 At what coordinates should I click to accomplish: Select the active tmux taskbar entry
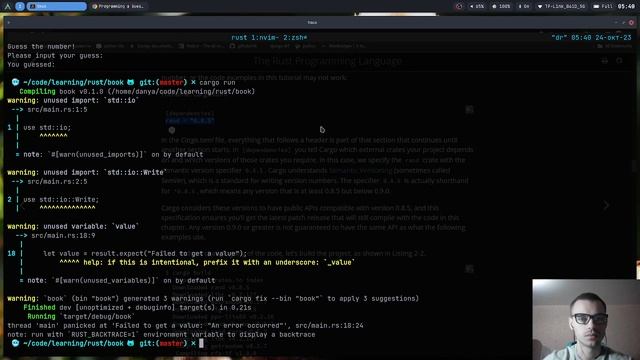coord(57,6)
